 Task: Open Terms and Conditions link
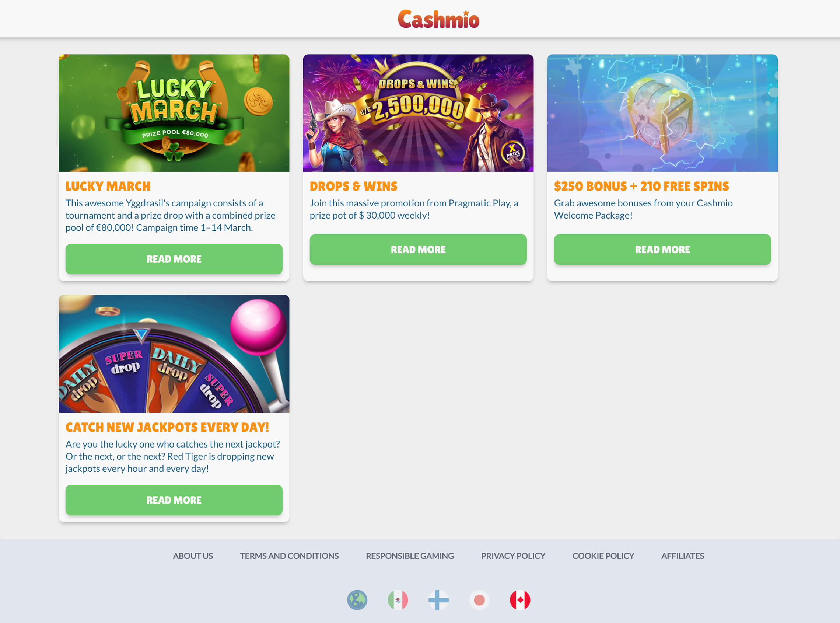[x=289, y=556]
